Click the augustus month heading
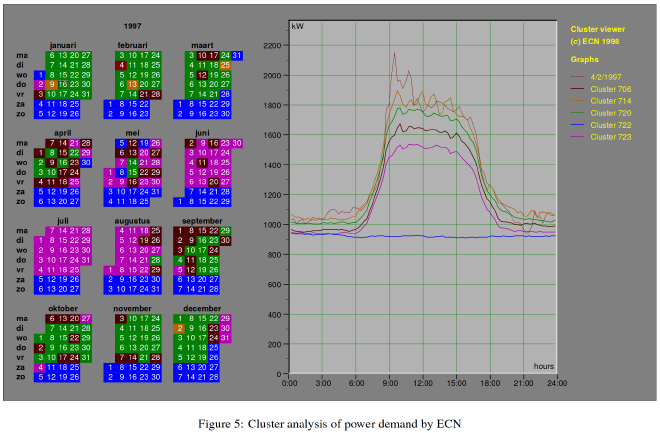Screen dimensions: 660x433 (132, 221)
